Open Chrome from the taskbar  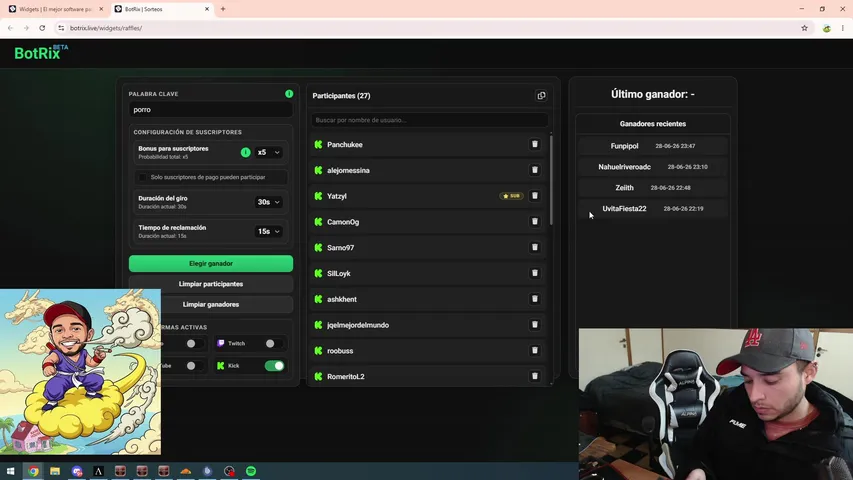pyautogui.click(x=33, y=471)
